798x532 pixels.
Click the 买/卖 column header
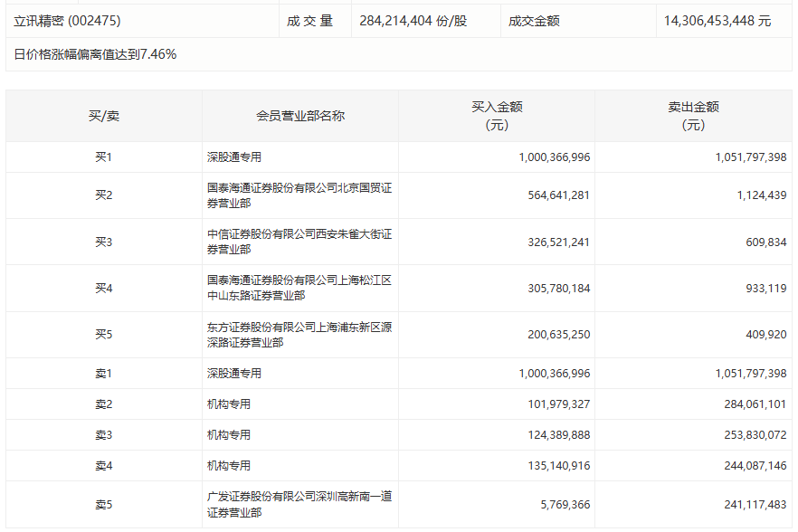[104, 116]
